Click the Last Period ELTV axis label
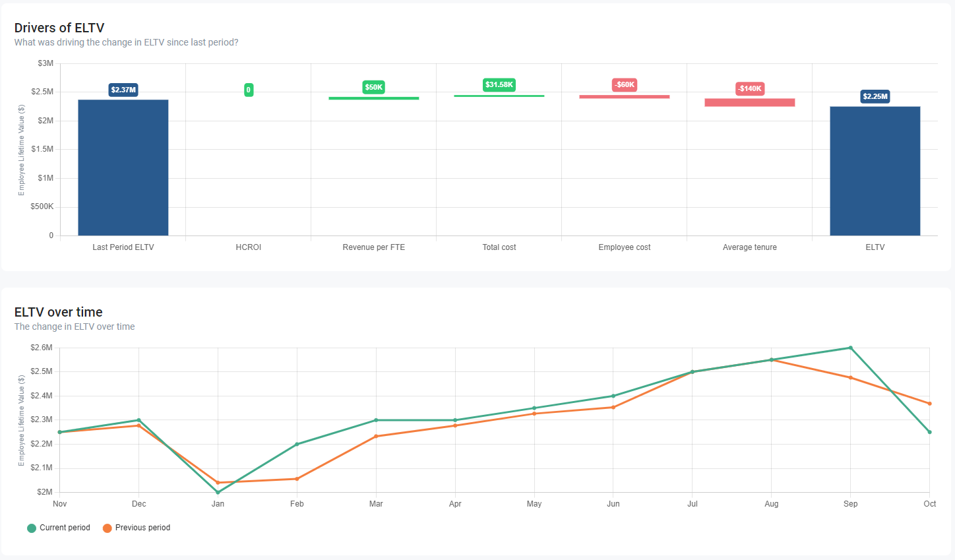The width and height of the screenshot is (955, 560). point(123,247)
